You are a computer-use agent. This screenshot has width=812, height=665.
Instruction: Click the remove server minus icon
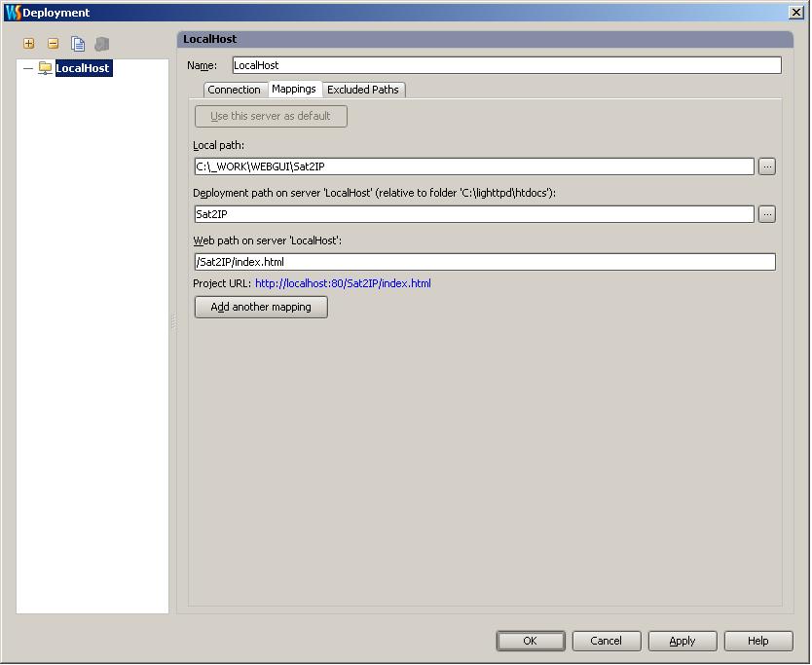(x=53, y=44)
